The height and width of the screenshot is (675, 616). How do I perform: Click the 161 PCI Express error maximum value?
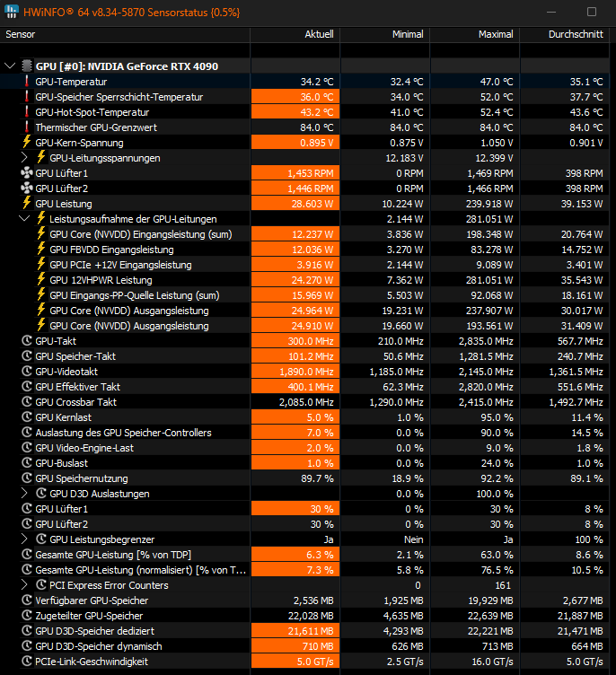click(503, 585)
